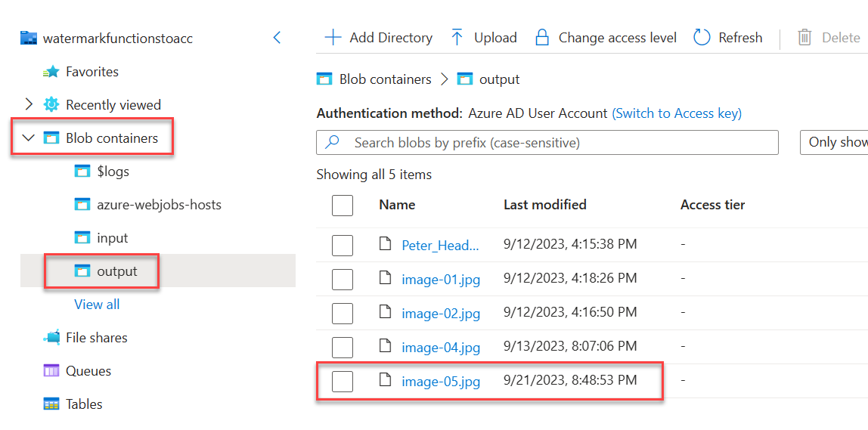This screenshot has height=430, width=868.
Task: Click the plus icon for Add Directory
Action: tap(333, 38)
